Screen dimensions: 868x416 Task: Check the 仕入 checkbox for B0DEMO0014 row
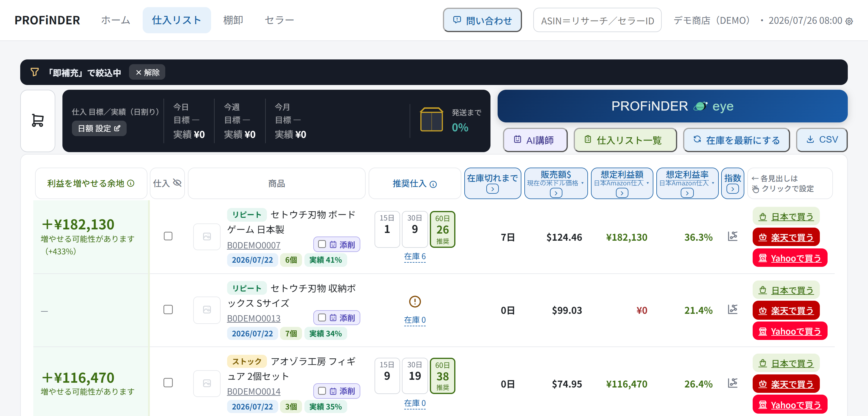point(168,383)
